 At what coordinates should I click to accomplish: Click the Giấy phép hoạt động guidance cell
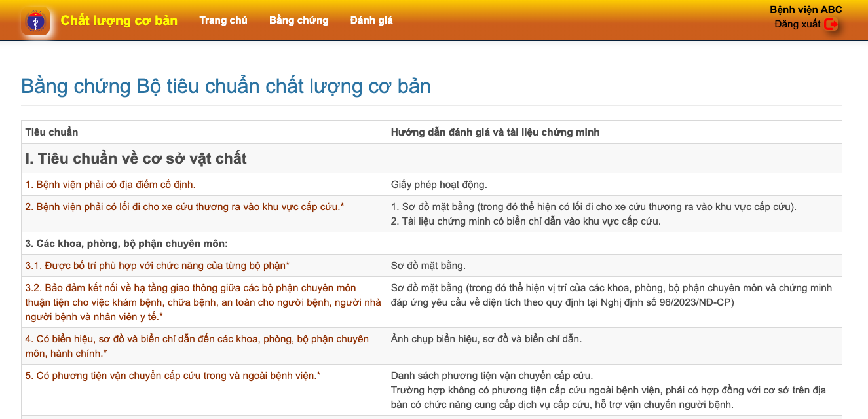[x=439, y=185]
